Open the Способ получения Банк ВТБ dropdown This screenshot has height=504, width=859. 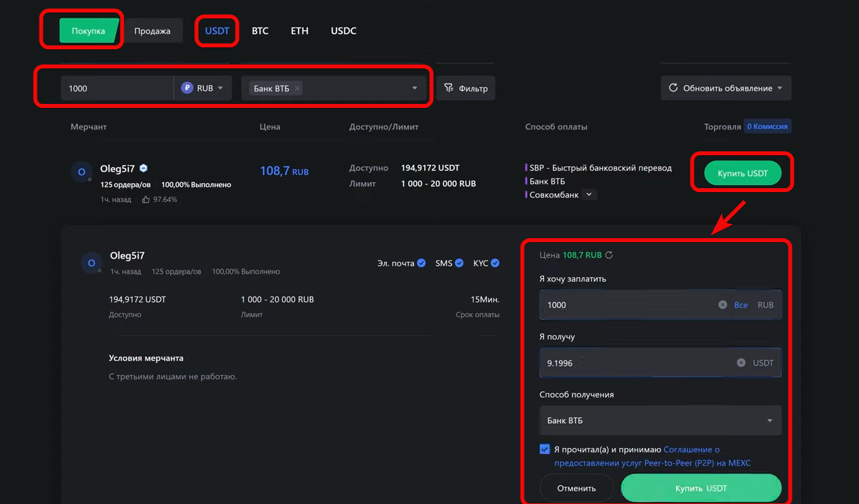coord(660,420)
